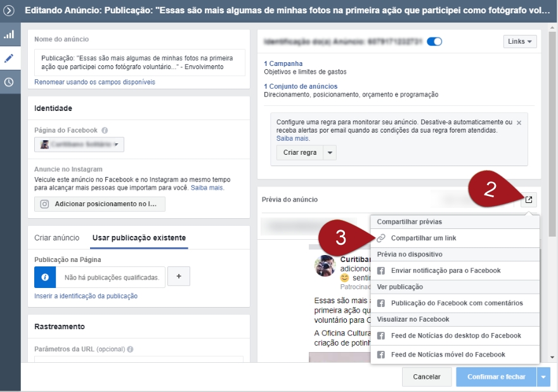Screen dimensions: 558x392
Task: Toggle the ad active status switch
Action: [434, 41]
